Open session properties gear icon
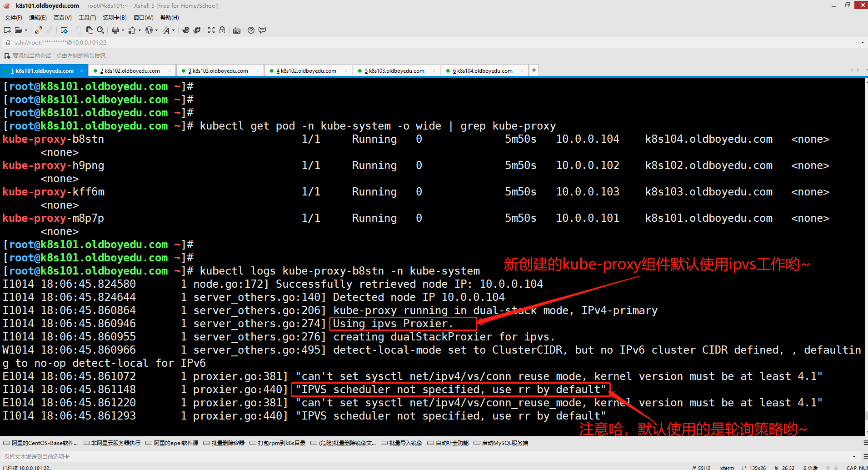 pyautogui.click(x=64, y=30)
